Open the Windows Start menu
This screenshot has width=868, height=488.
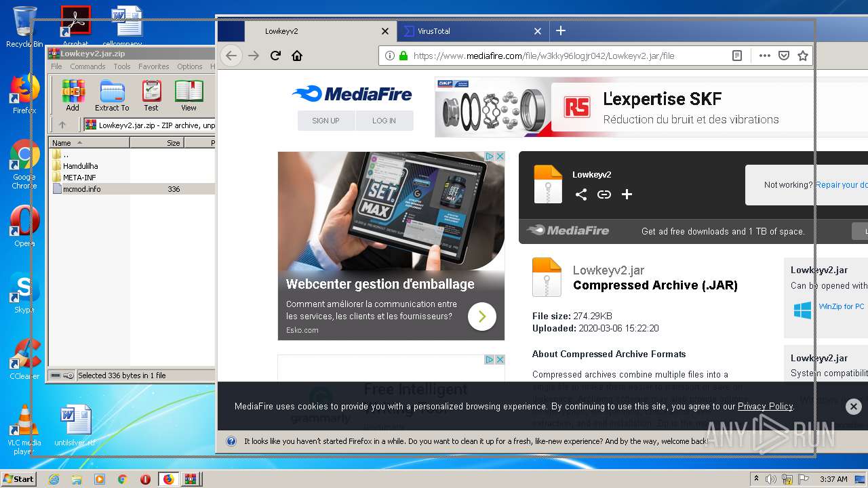[x=18, y=479]
